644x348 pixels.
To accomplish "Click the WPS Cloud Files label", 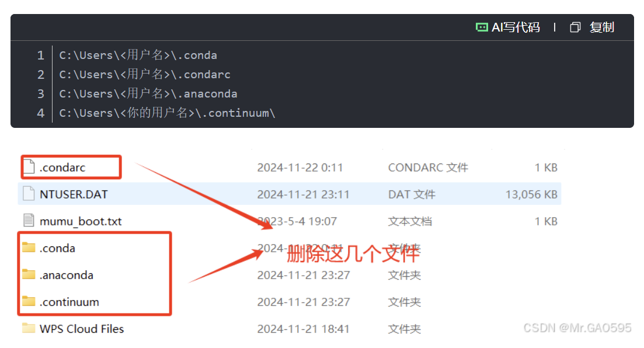I will point(81,328).
